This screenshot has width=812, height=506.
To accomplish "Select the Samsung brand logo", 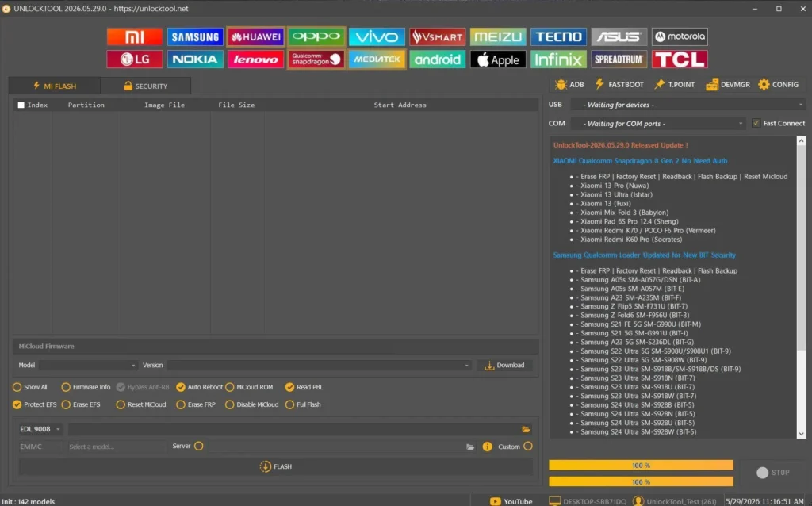I will [x=195, y=36].
